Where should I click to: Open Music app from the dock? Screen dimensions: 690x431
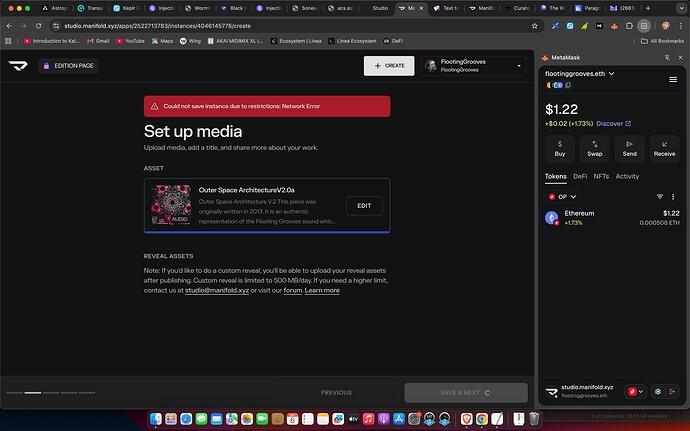(368, 419)
